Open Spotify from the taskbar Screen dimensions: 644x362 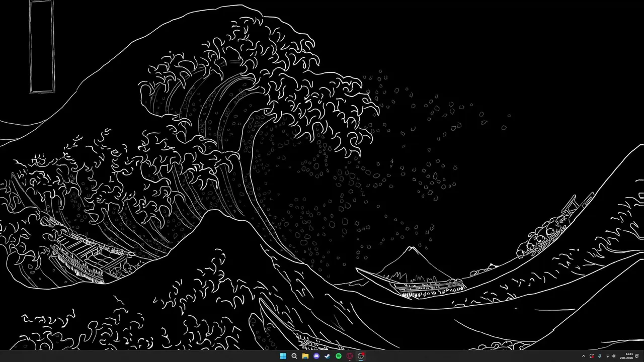pyautogui.click(x=339, y=356)
